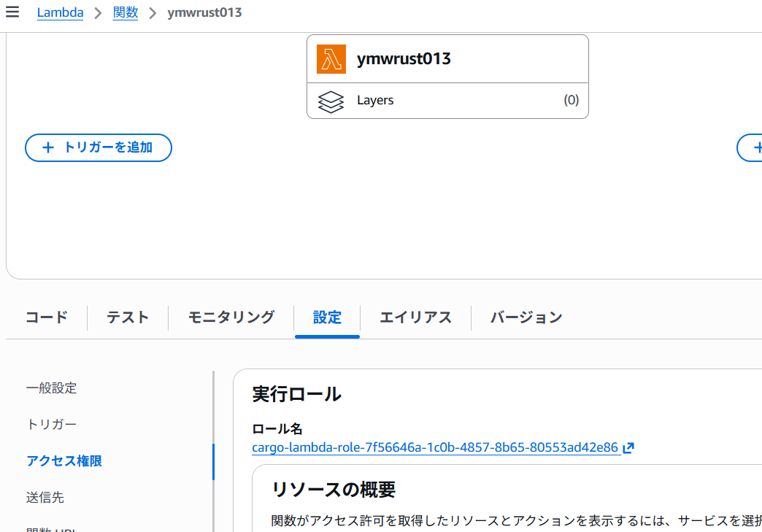Select the ymwrust013 function title in designer
762x532 pixels.
point(404,59)
